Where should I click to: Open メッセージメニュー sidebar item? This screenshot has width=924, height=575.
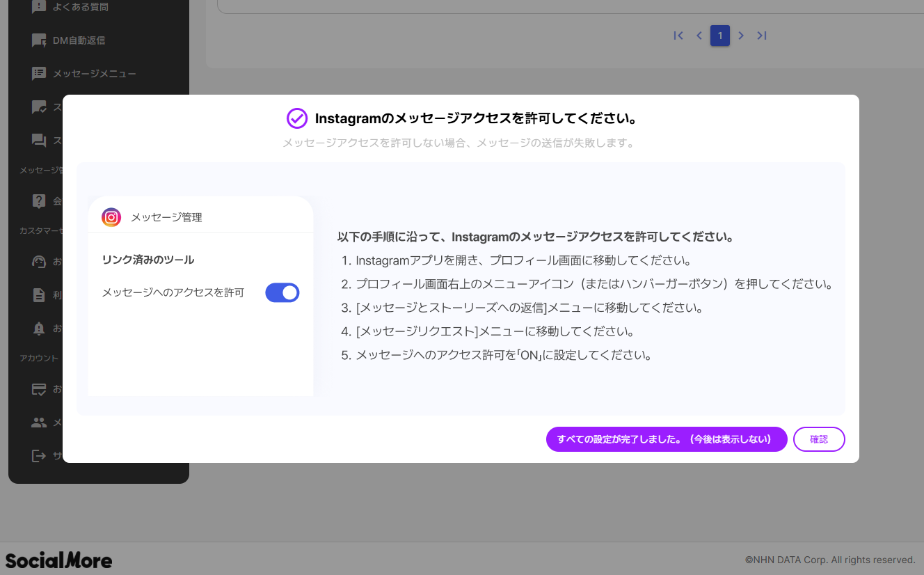click(95, 74)
